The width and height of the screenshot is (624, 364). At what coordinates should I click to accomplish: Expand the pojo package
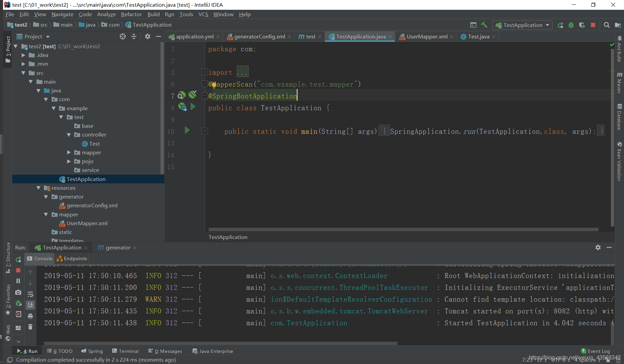pyautogui.click(x=69, y=161)
